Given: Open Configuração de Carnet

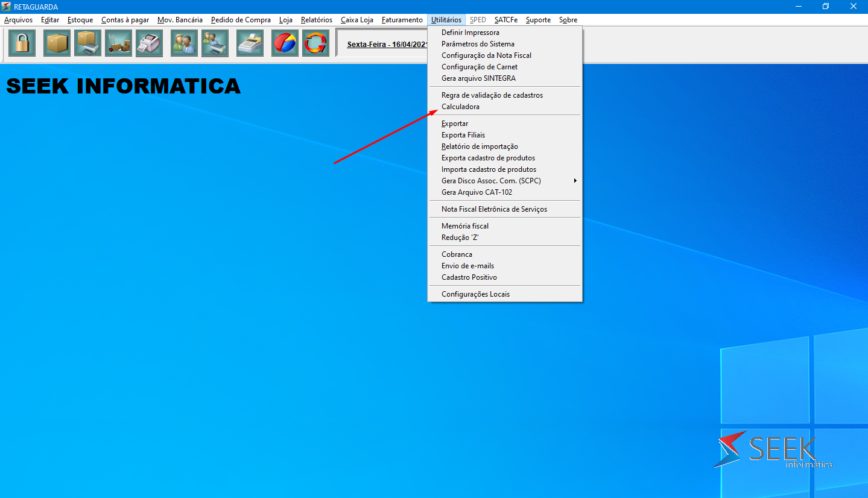Looking at the screenshot, I should [x=505, y=67].
